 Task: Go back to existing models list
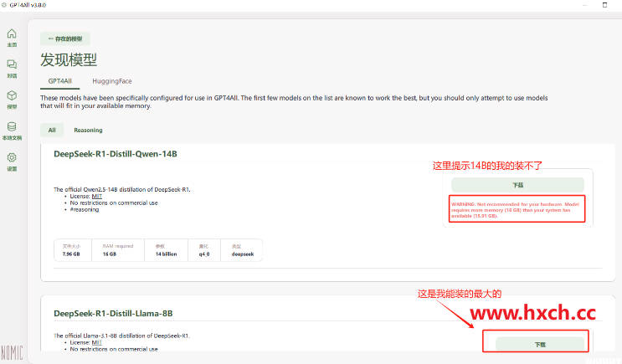[65, 38]
